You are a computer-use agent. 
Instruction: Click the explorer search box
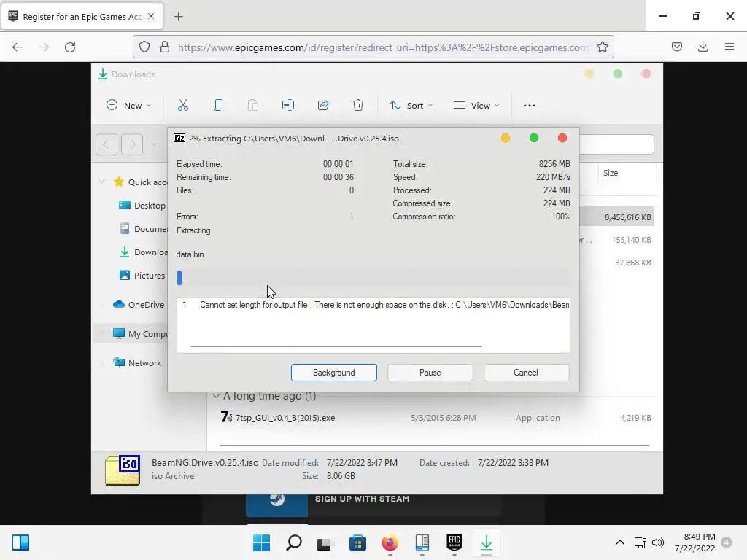tap(616, 144)
